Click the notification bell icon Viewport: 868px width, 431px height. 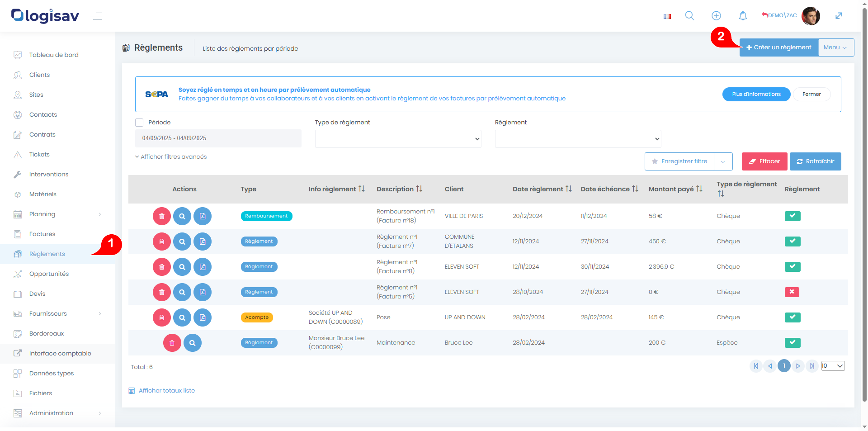click(743, 16)
